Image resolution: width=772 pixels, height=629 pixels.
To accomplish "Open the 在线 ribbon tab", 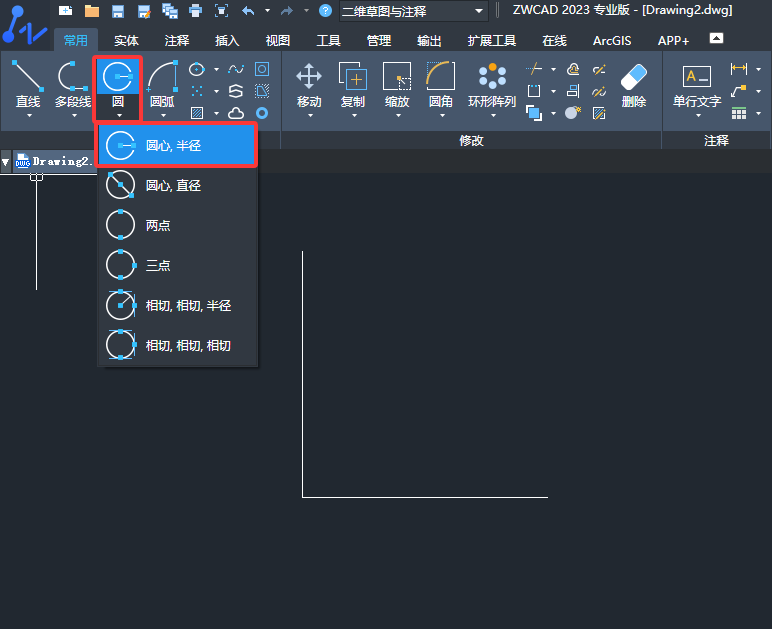I will [x=554, y=40].
